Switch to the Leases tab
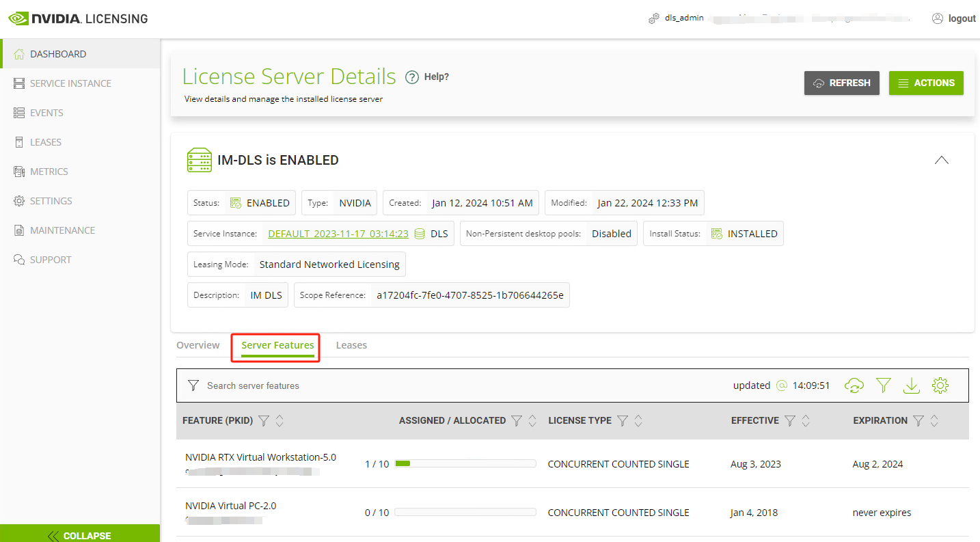Screen dimensions: 980x542 (351, 345)
